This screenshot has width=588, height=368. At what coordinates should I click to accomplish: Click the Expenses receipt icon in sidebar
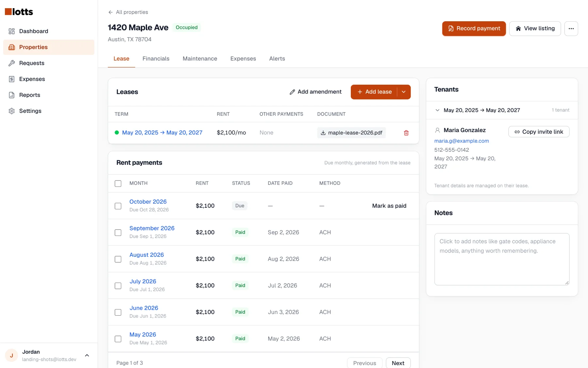(12, 79)
